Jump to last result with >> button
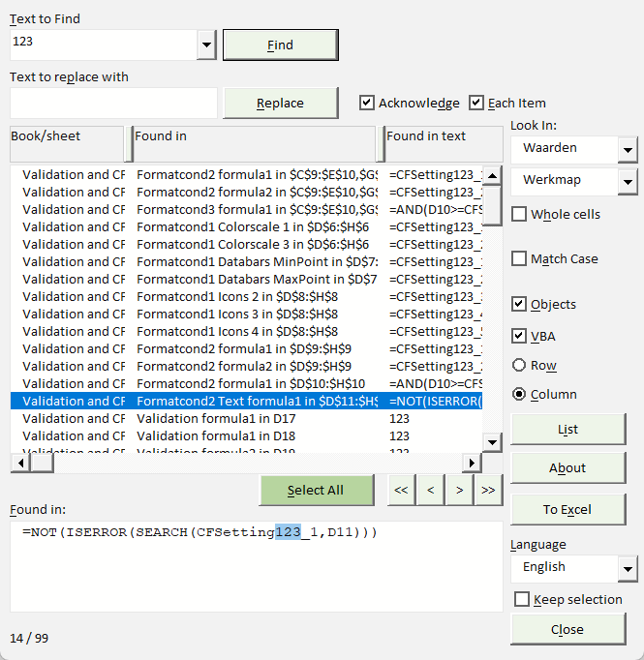644x660 pixels. (x=489, y=491)
